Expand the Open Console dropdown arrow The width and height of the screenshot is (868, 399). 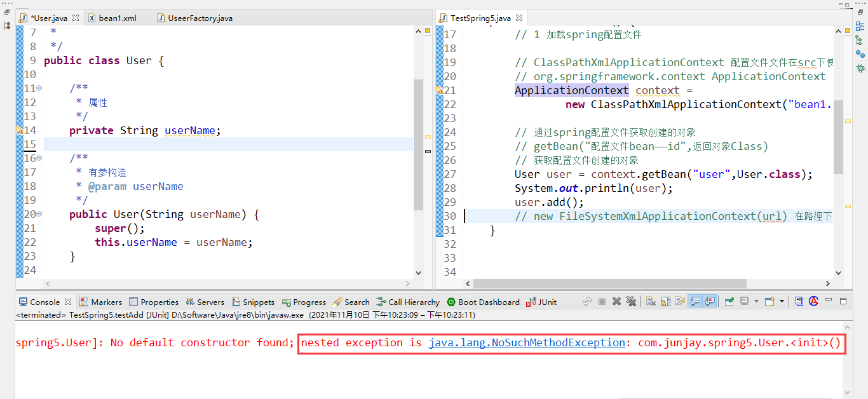(782, 301)
